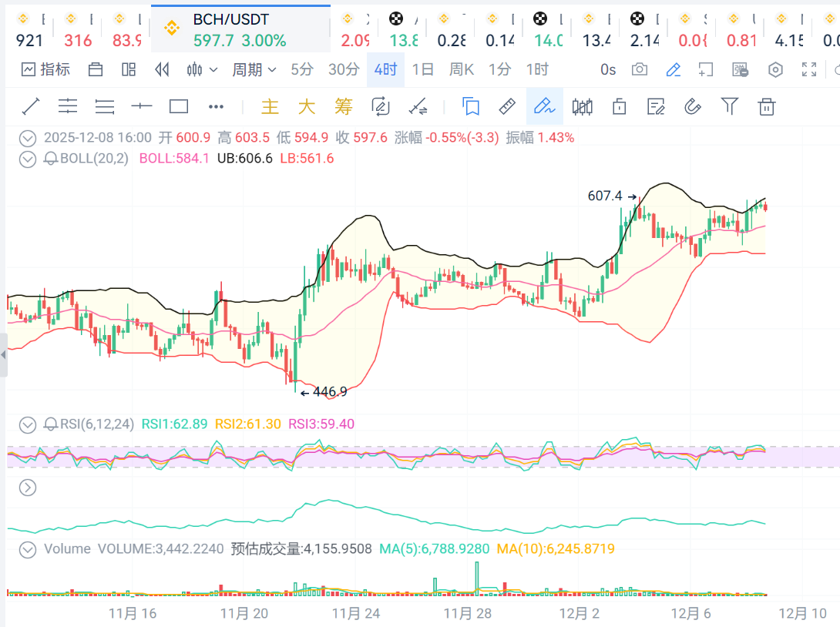Image resolution: width=840 pixels, height=627 pixels.
Task: Click the trash delete drawings icon
Action: (766, 106)
